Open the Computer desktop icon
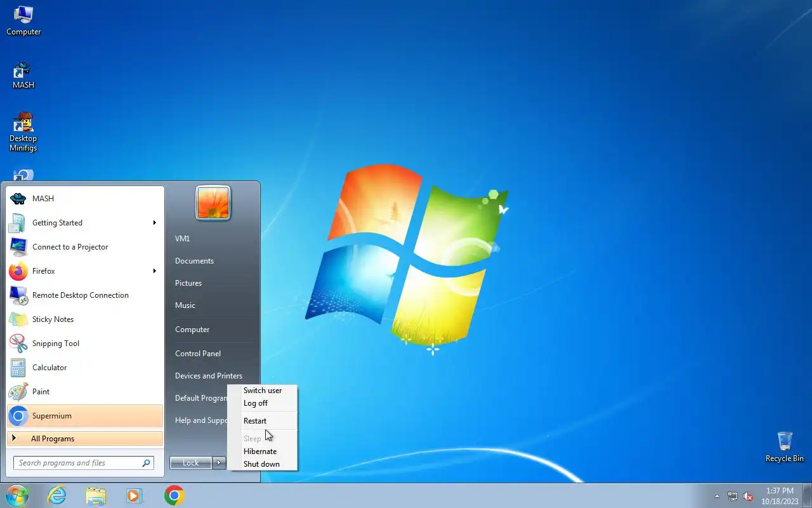The width and height of the screenshot is (812, 508). [23, 20]
